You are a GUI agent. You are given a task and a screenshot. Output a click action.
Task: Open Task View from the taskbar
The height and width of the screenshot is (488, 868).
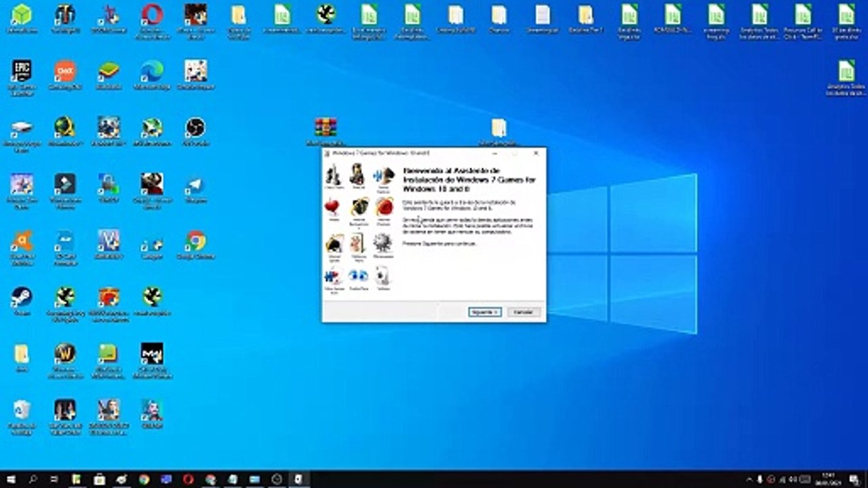pyautogui.click(x=55, y=479)
